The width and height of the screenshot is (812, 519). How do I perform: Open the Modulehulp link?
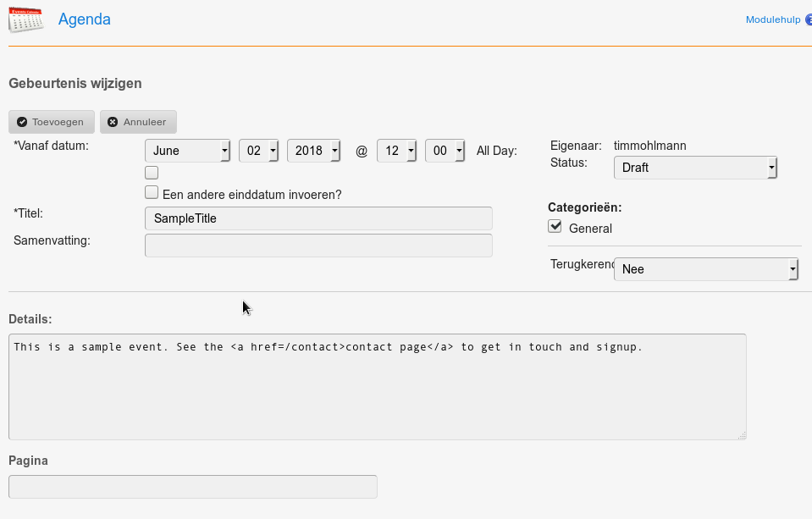(772, 19)
